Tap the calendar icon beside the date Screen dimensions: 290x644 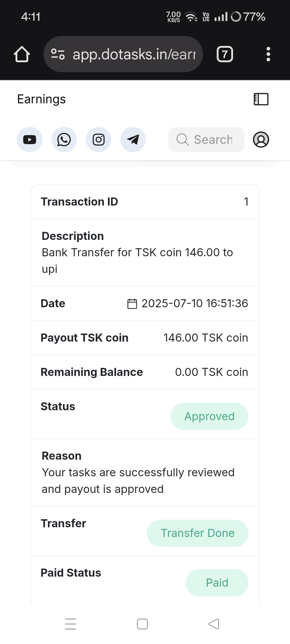(132, 304)
